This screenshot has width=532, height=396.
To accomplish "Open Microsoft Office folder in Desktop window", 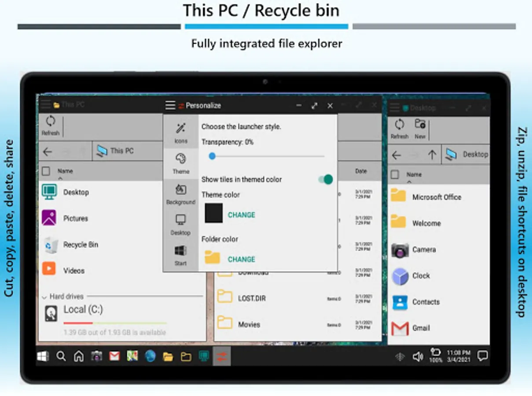I will point(426,197).
